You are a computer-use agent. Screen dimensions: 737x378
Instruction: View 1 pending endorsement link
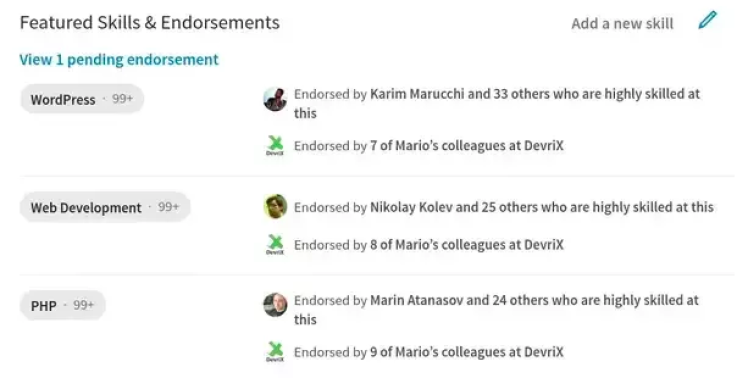point(119,60)
